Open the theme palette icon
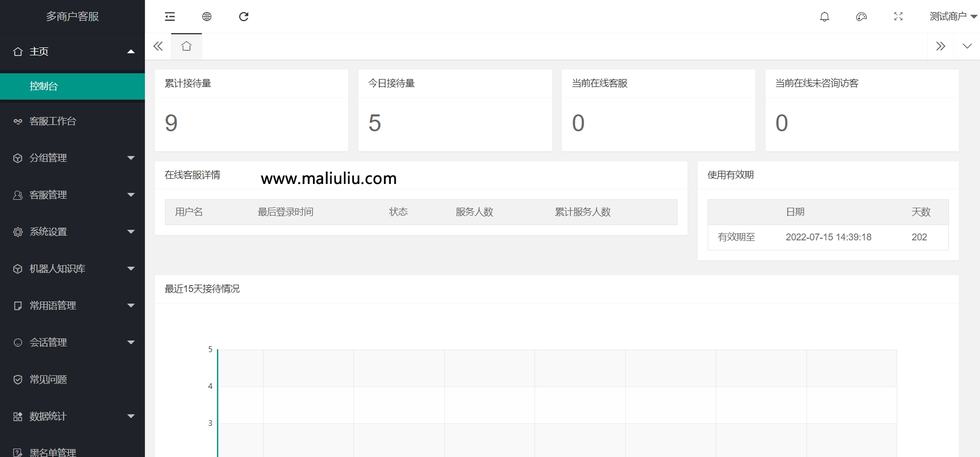 861,17
